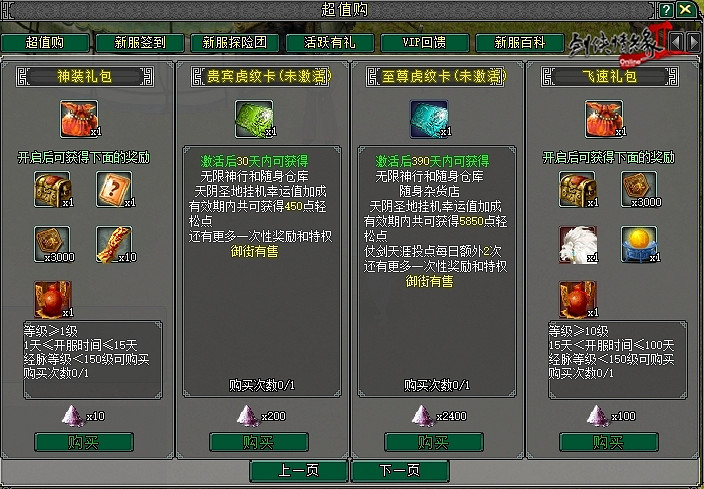Switch to the 活跃有礼 tab

click(x=330, y=43)
